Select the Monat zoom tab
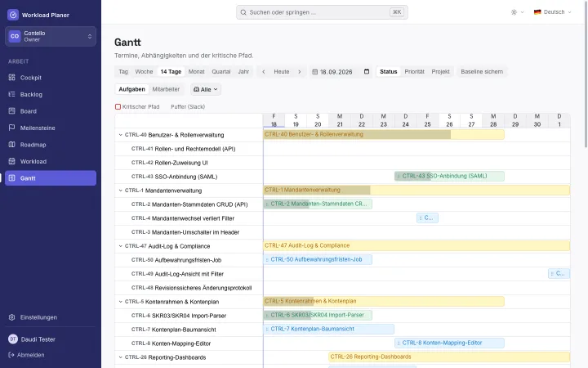The height and width of the screenshot is (368, 588). (197, 72)
